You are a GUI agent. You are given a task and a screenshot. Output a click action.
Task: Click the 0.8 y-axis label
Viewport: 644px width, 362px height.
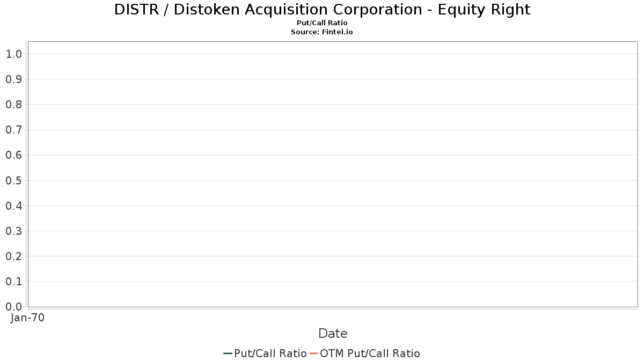(x=13, y=104)
